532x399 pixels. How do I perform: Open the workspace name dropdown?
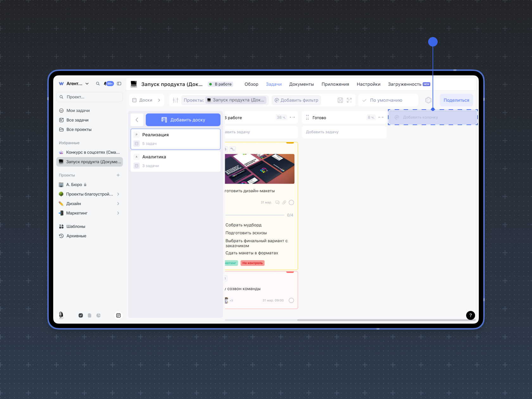pos(87,84)
